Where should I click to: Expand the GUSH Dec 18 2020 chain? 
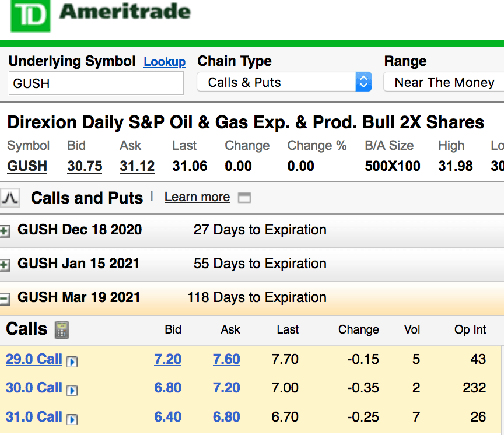pos(5,231)
